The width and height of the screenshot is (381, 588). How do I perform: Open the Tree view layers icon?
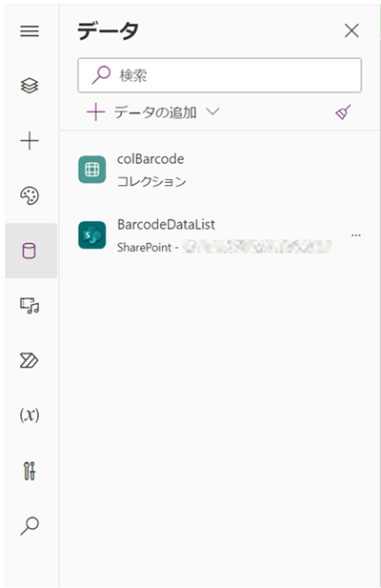(x=30, y=86)
